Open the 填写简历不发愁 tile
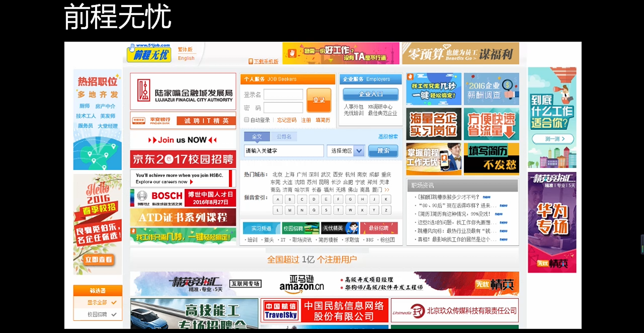This screenshot has height=333, width=644. (x=491, y=159)
